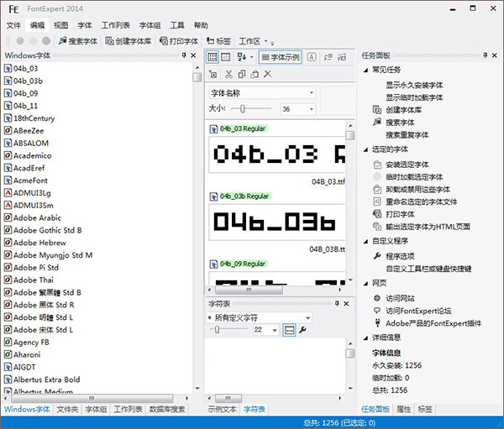Expand the 所有定义字符 combo box
This screenshot has height=429, width=504.
click(259, 318)
